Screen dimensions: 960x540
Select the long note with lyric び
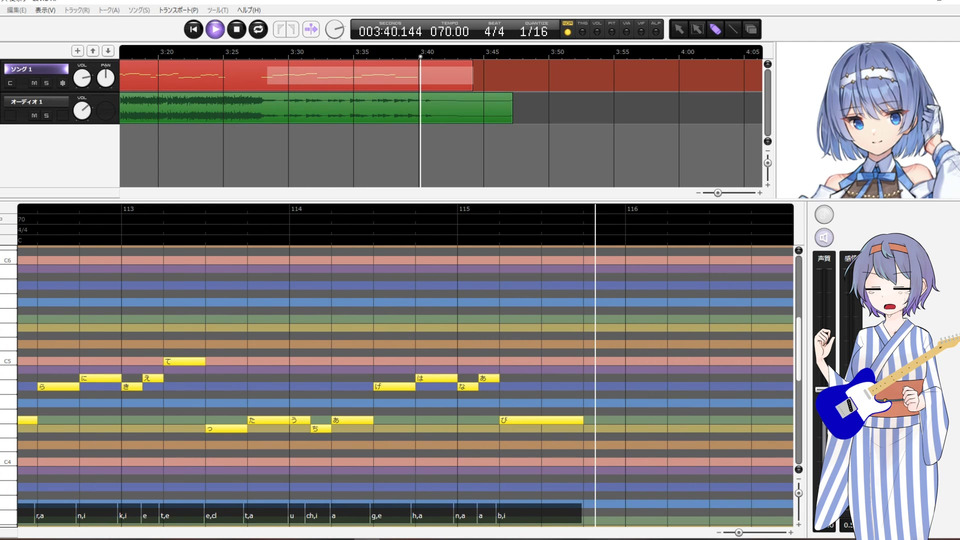point(541,420)
